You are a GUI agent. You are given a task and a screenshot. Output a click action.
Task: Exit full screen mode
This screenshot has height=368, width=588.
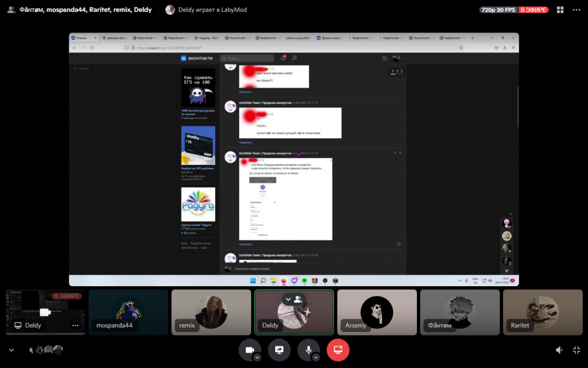coord(576,350)
